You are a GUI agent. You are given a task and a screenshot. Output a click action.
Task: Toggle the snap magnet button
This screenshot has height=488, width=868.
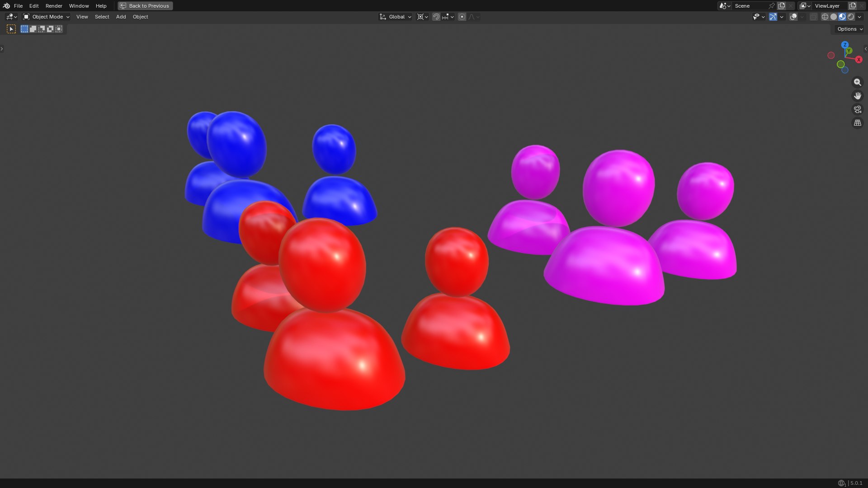pyautogui.click(x=436, y=17)
